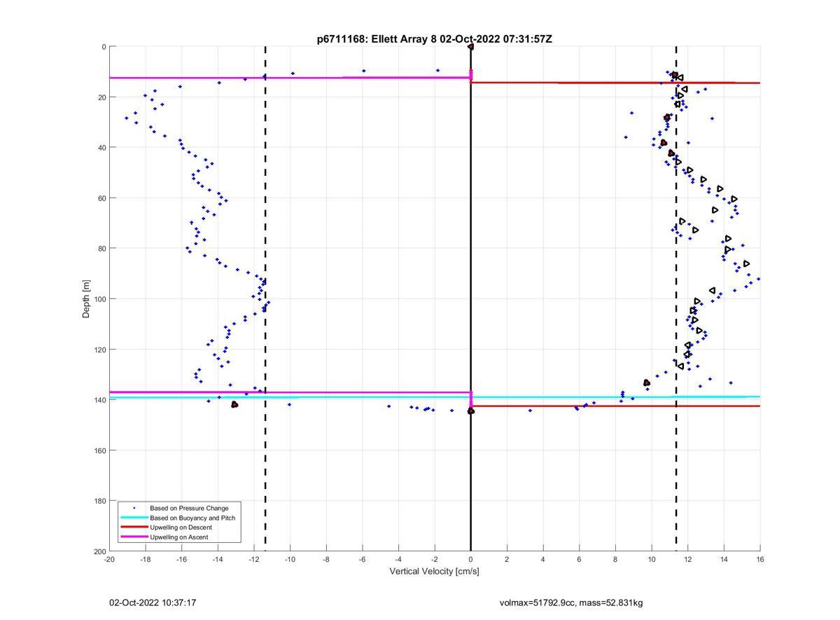The image size is (840, 620).
Task: Click the magenta line swatch in legend
Action: pos(134,537)
